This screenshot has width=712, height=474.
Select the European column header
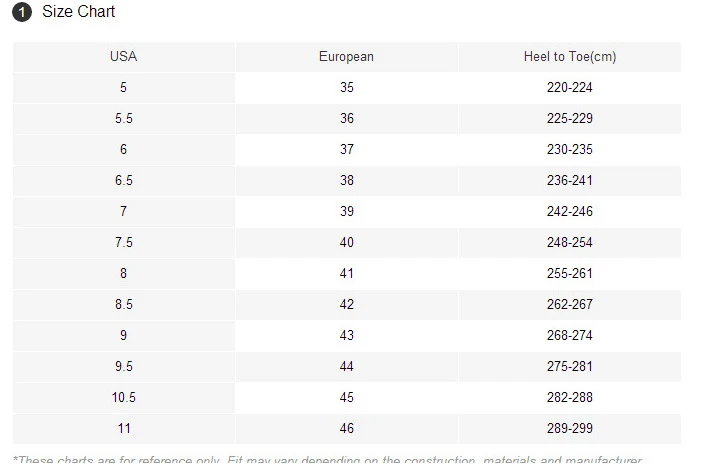pos(346,57)
